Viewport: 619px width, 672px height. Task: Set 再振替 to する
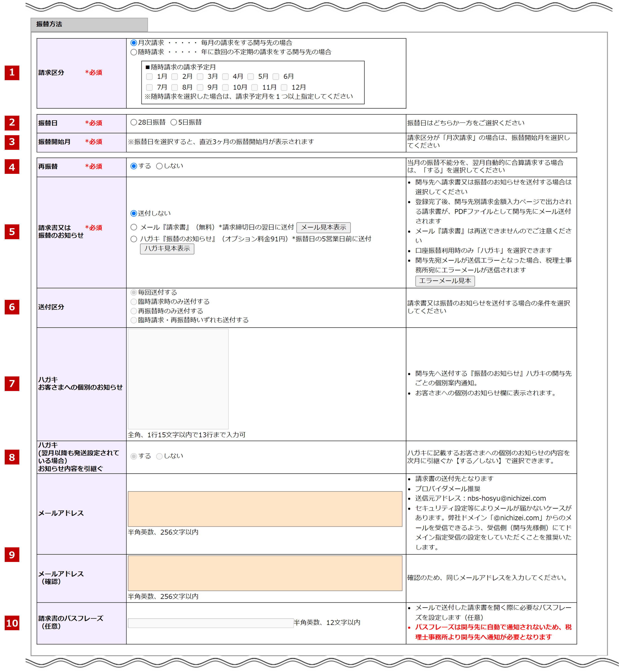tap(134, 166)
